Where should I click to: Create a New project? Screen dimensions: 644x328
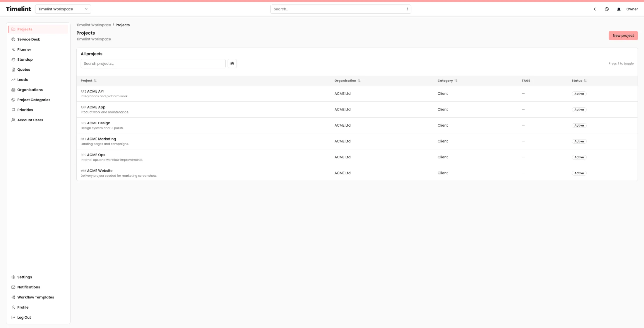pyautogui.click(x=623, y=35)
